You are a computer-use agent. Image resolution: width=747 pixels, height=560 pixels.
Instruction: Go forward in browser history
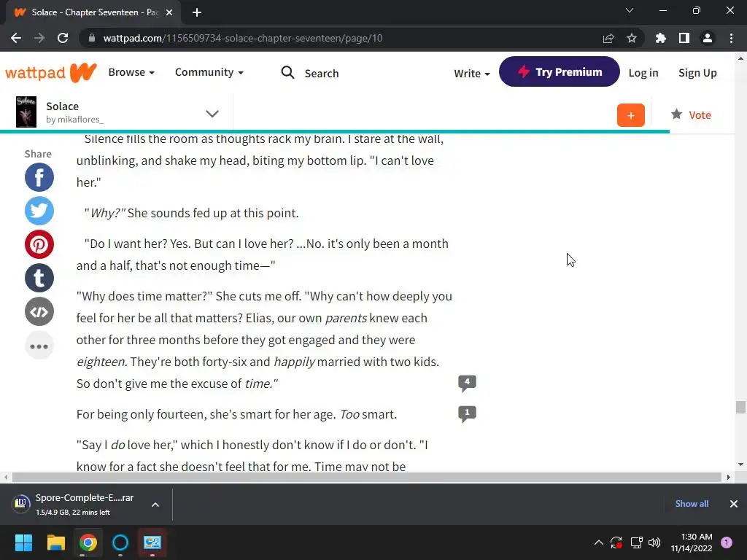(39, 38)
